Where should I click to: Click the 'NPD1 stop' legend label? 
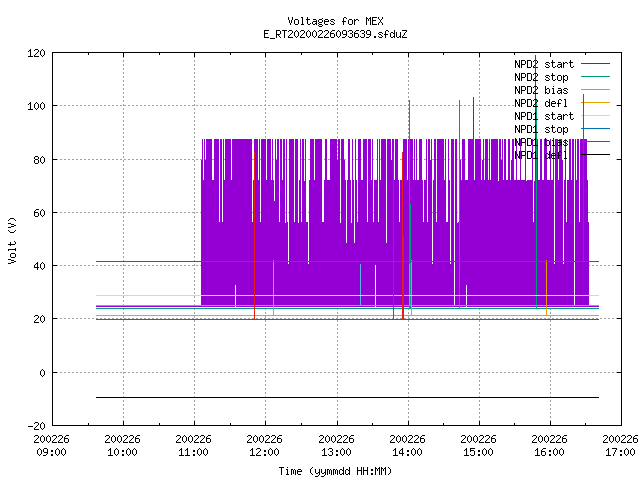541,129
